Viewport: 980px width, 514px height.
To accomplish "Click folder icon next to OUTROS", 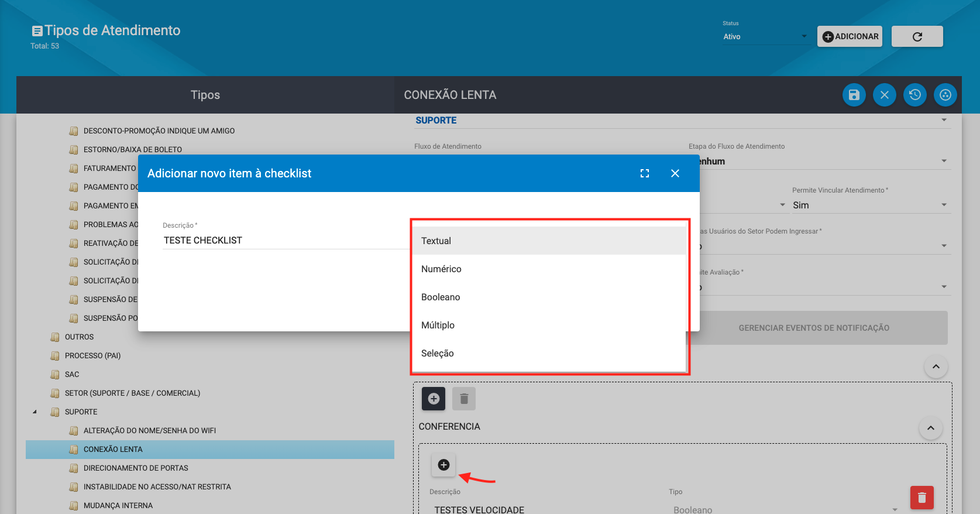I will click(55, 337).
